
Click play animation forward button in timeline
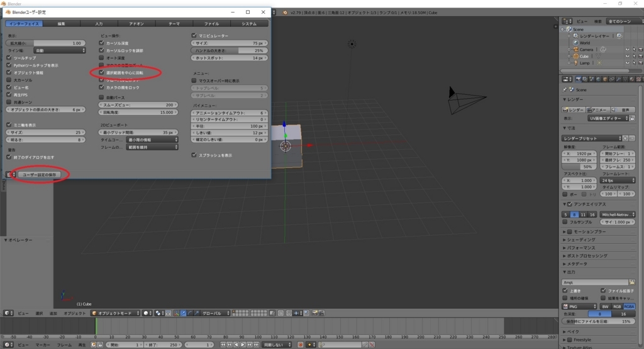pos(243,345)
